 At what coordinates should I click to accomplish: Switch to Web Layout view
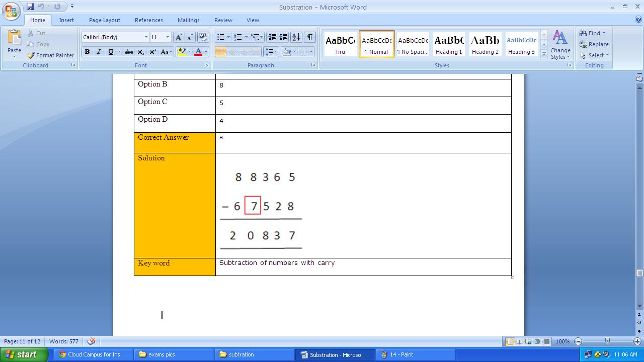point(528,342)
